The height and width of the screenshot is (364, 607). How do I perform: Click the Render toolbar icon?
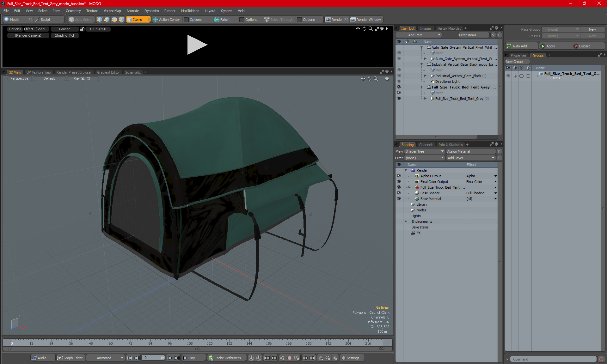tap(328, 20)
